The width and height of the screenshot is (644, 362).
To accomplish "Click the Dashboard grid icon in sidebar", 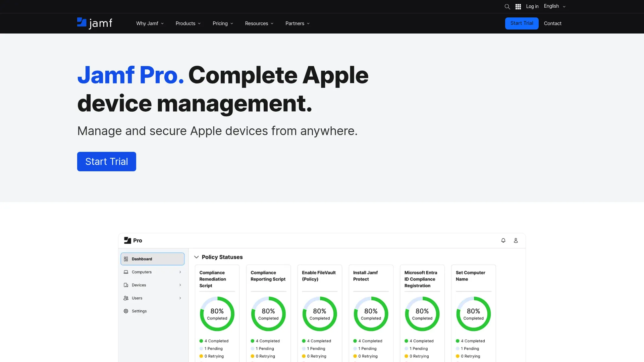I will [126, 259].
